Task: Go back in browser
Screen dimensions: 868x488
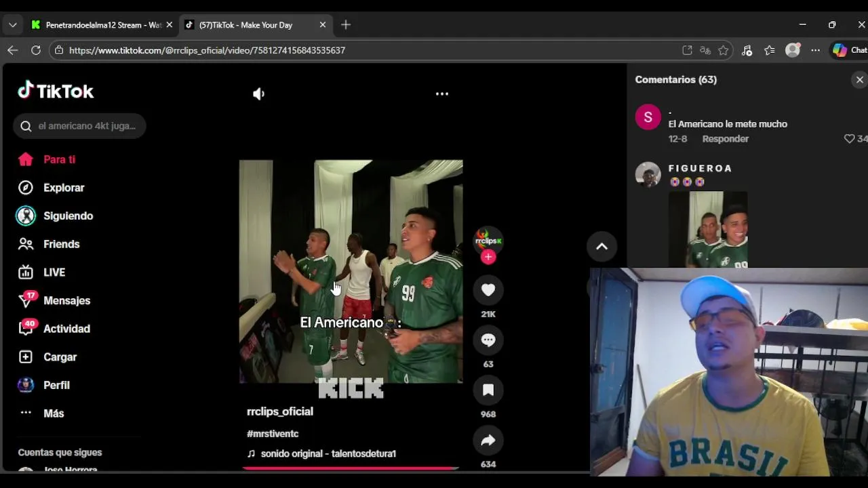Action: [x=12, y=50]
